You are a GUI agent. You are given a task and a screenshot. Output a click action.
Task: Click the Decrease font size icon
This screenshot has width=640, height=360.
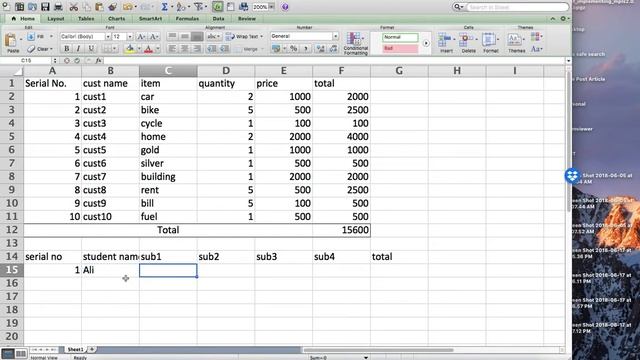(154, 37)
